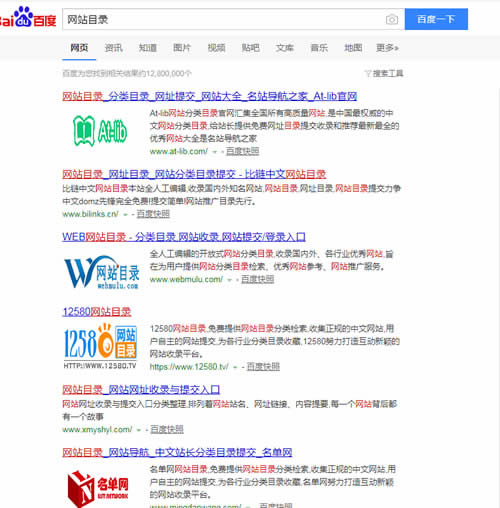Click the funnel icon beside 搜索工具
500x508 pixels.
[x=368, y=73]
